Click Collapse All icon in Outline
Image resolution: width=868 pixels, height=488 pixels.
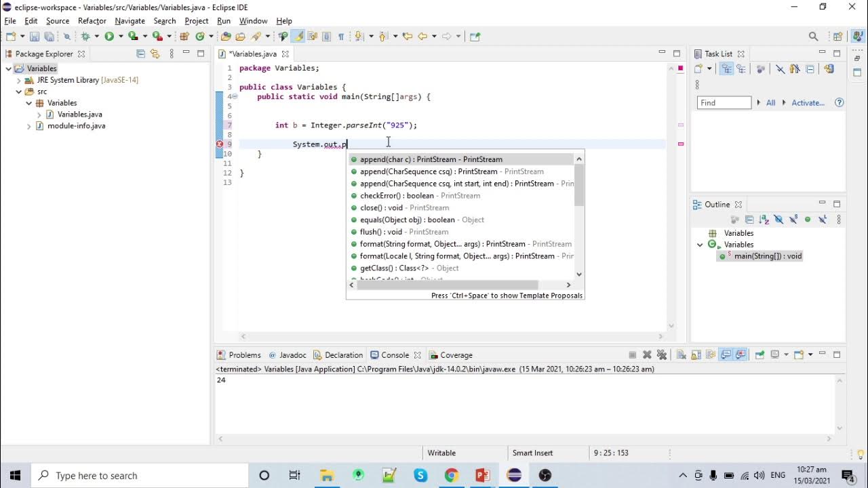pyautogui.click(x=749, y=220)
